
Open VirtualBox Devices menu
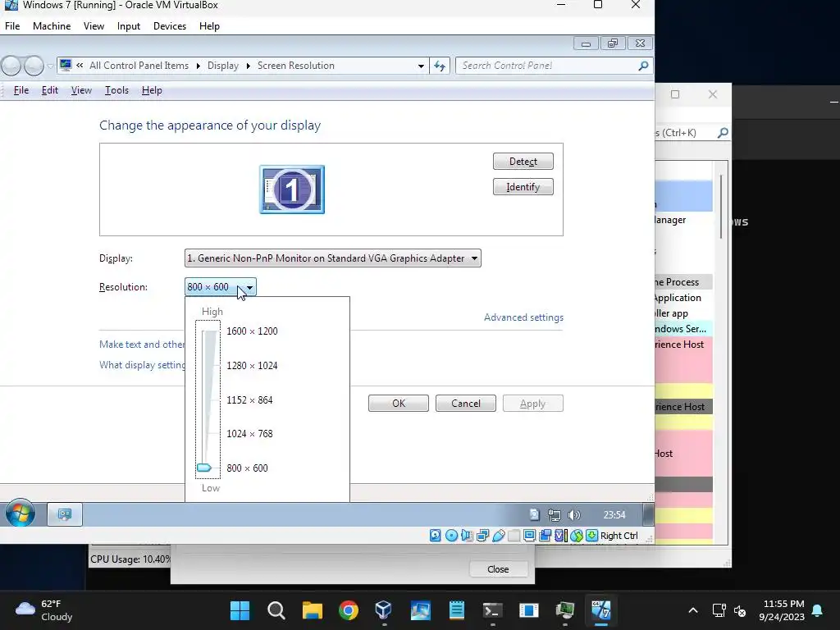coord(170,26)
